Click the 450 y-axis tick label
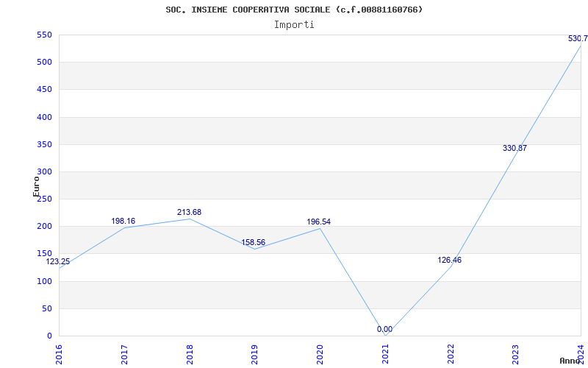Screen dimensions: 588x368 click(44, 90)
